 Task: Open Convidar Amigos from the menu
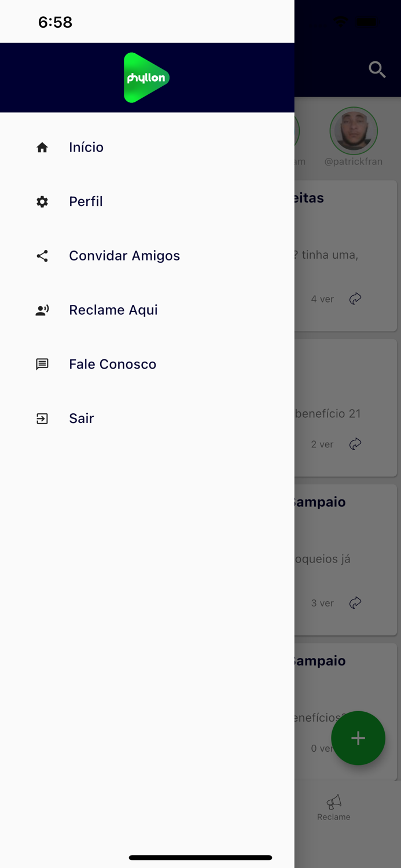click(124, 256)
